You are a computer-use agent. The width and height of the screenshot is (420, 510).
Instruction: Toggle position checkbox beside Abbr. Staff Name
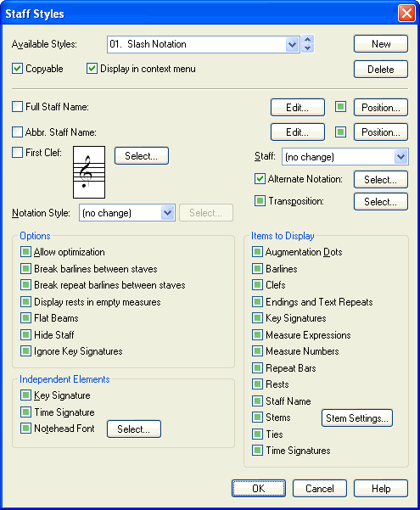[x=340, y=132]
